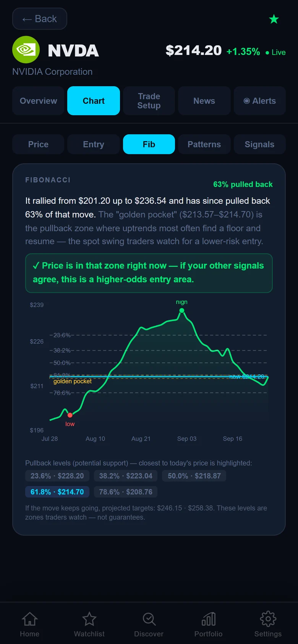Select the Signals sub-tab
Screen dimensions: 298x644
(x=260, y=144)
